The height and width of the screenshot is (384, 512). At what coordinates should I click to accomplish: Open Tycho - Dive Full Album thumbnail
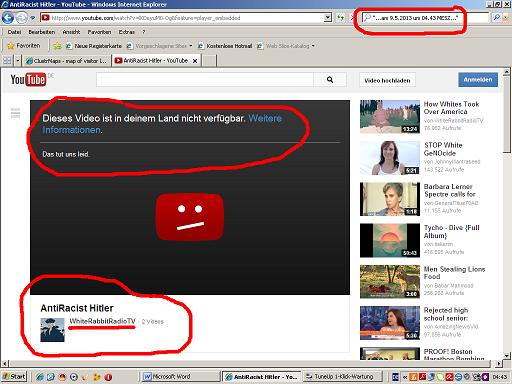[x=390, y=240]
